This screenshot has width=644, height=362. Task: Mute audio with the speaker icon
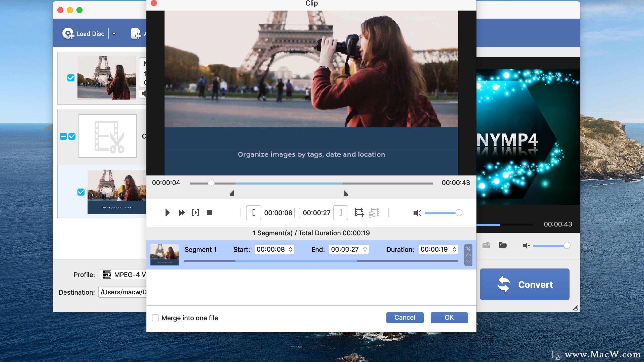coord(416,213)
